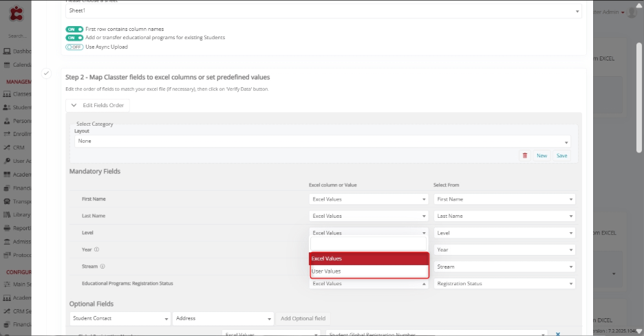Toggle 'First row contains column names' switch

click(x=74, y=30)
